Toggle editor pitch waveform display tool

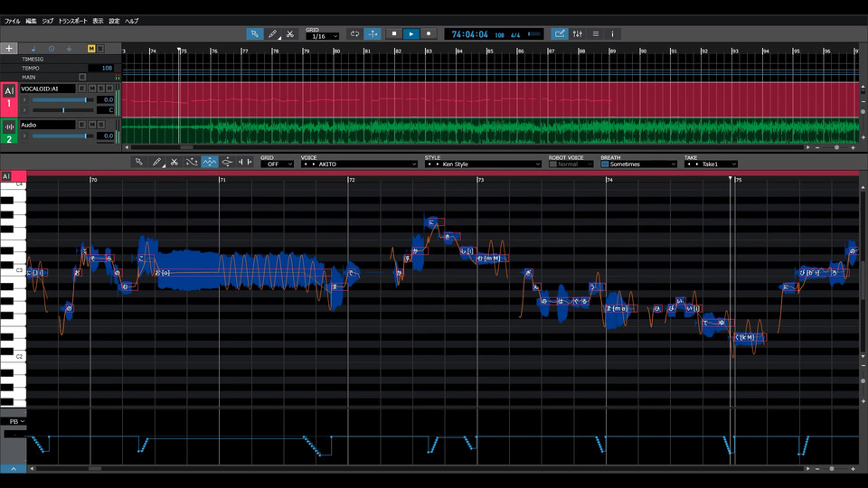209,162
